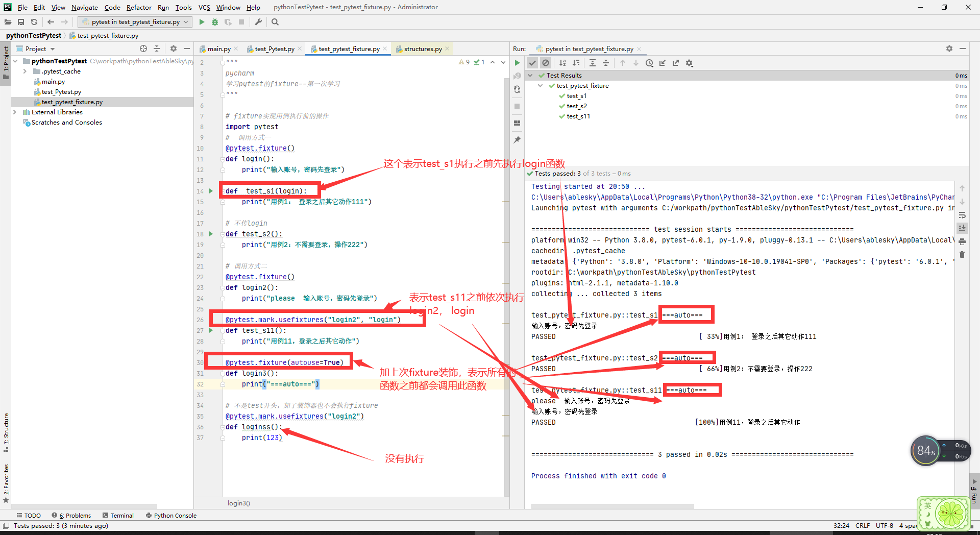
Task: Open the VCS menu
Action: 204,7
